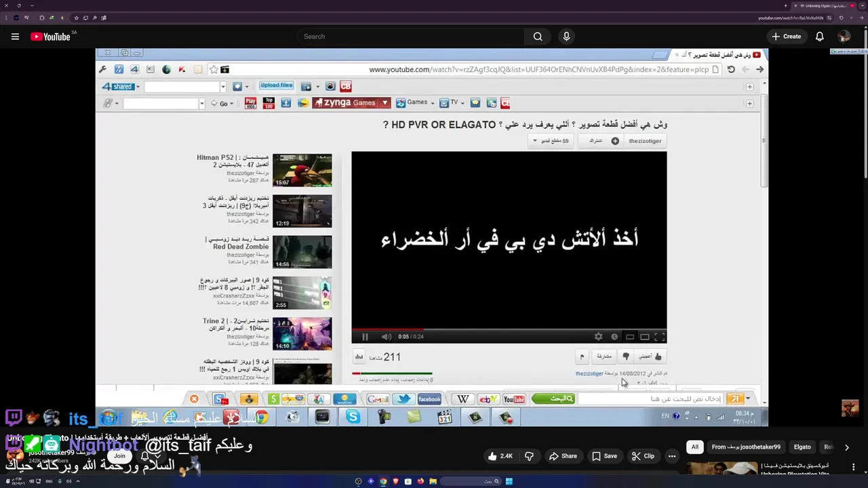The image size is (868, 488).
Task: Create a Clip with the scissors button
Action: tap(642, 456)
